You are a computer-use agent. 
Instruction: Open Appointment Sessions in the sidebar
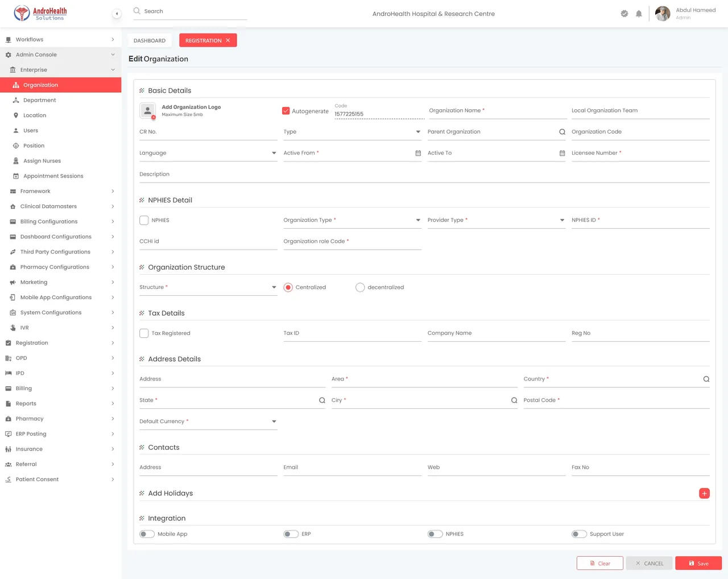(x=60, y=176)
